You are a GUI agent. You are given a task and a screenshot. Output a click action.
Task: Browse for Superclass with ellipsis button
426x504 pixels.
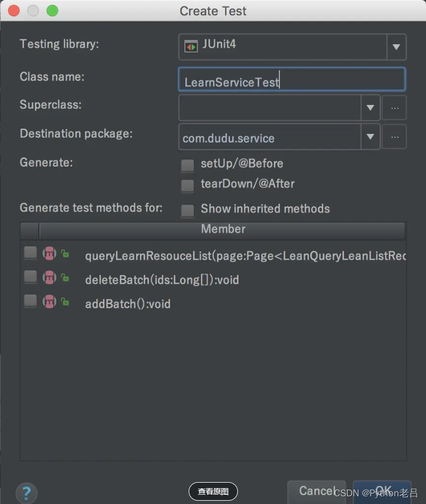point(394,108)
